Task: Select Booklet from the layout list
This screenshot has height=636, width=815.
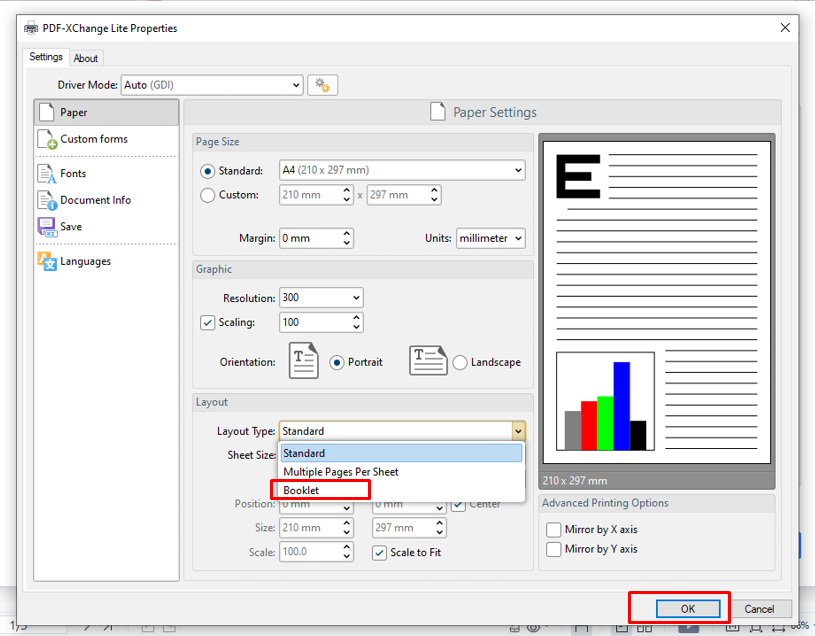Action: (x=300, y=490)
